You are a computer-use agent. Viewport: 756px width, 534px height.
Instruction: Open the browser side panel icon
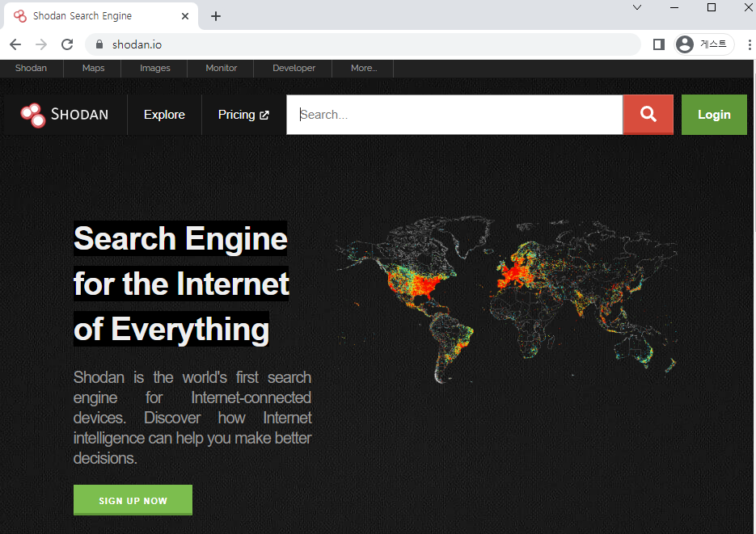pyautogui.click(x=659, y=44)
